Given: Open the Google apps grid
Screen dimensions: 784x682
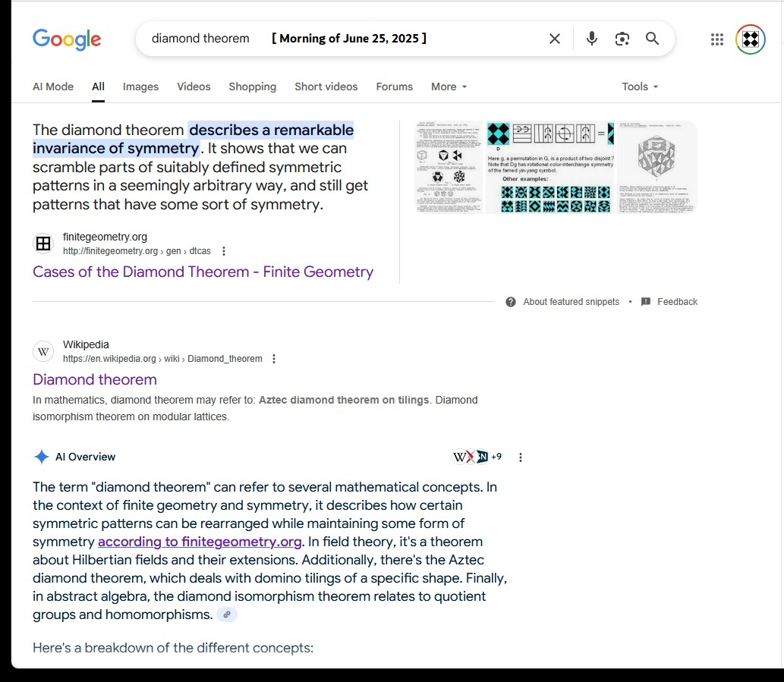Looking at the screenshot, I should click(x=716, y=39).
